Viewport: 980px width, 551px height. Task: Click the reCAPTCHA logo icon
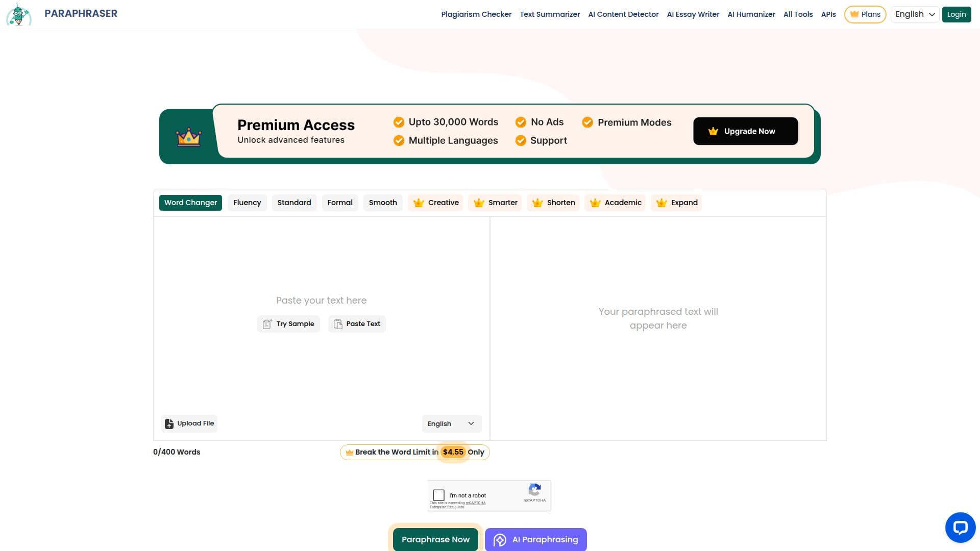tap(534, 490)
